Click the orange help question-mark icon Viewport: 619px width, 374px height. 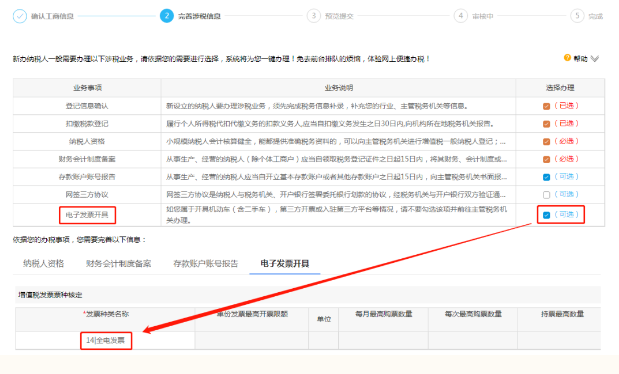[x=567, y=58]
